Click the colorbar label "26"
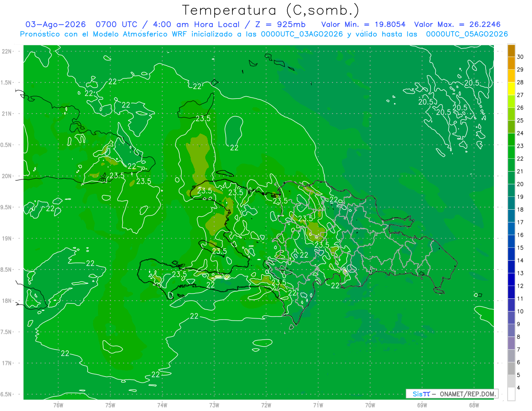532x411 pixels. [520, 108]
